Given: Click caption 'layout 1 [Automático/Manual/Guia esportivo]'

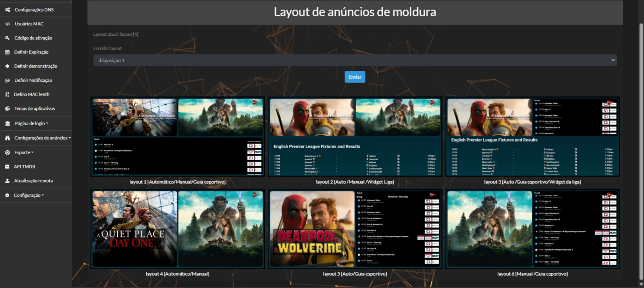Looking at the screenshot, I should 178,182.
